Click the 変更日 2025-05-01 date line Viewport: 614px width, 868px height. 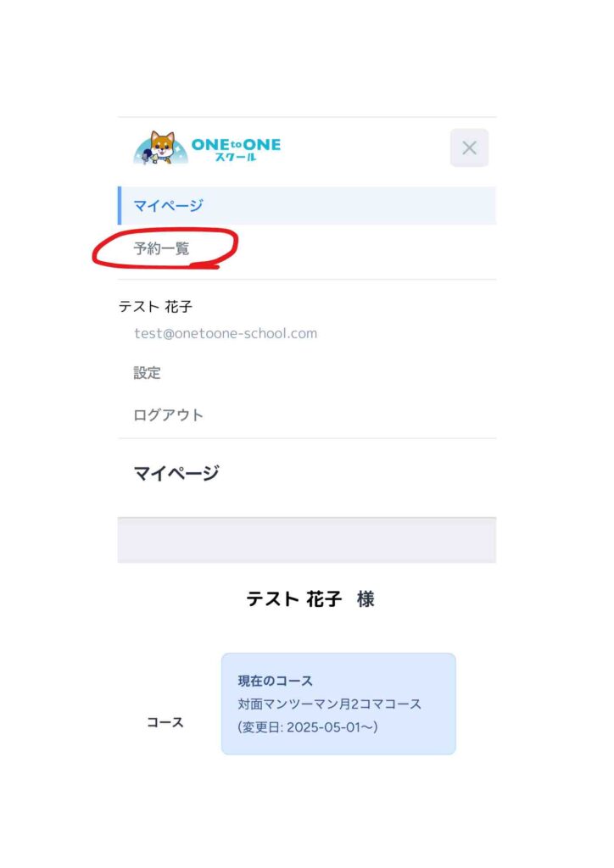coord(308,726)
